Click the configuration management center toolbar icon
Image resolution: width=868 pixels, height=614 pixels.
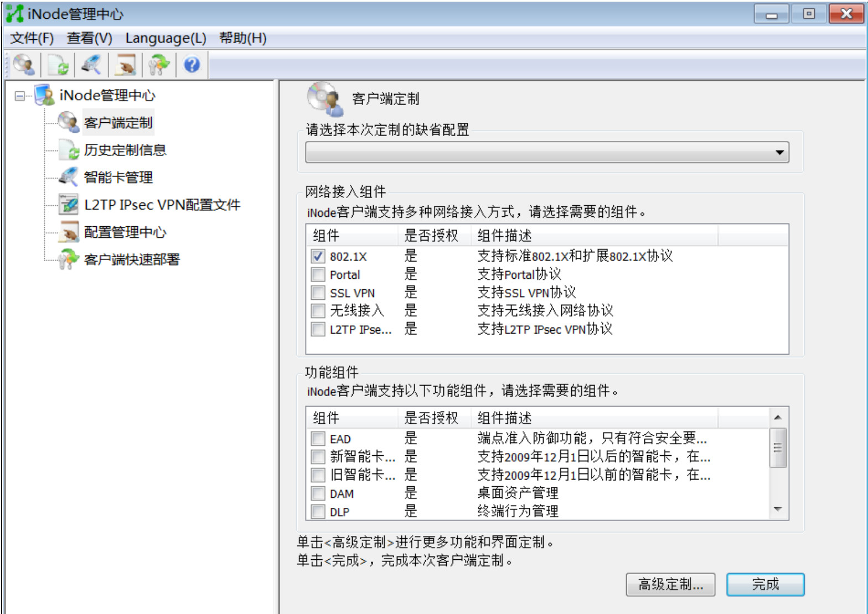coord(125,65)
